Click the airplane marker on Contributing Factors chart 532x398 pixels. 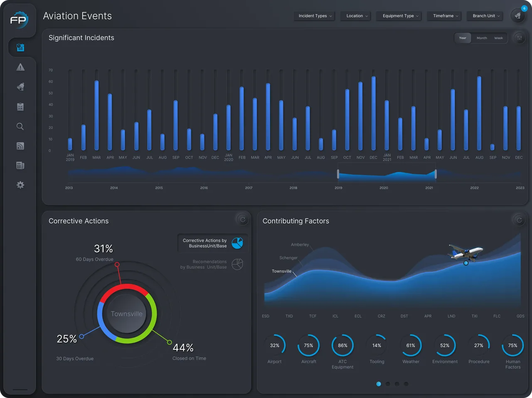[465, 252]
